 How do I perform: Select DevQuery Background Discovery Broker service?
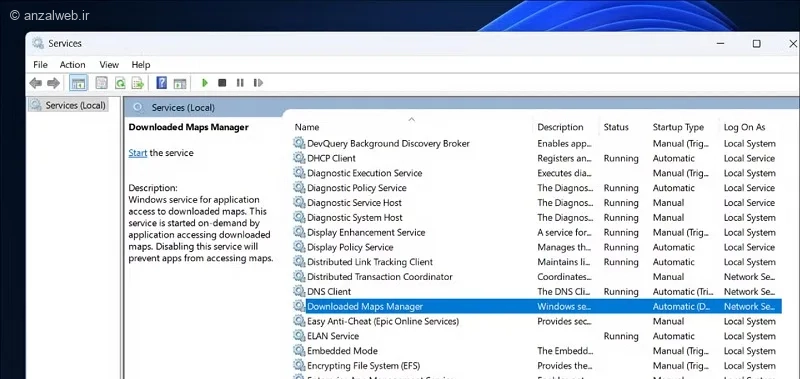(x=537, y=143)
